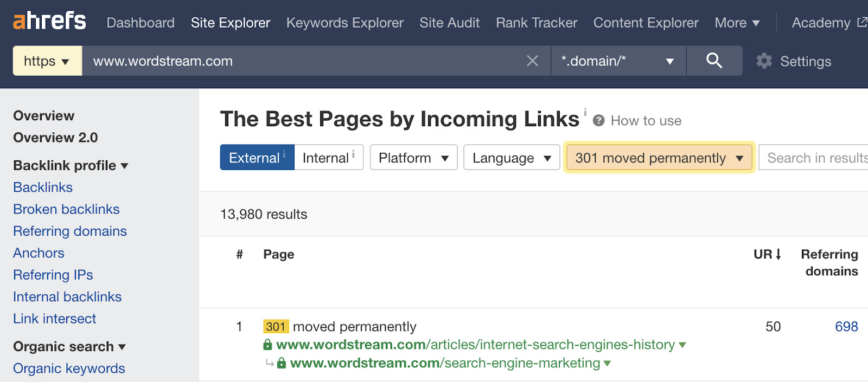This screenshot has width=868, height=382.
Task: Click the UR sort arrow
Action: (778, 254)
